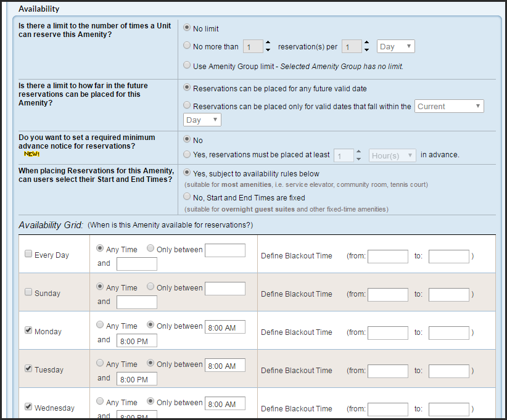Select the No limit radio option
Screen dimensions: 507x420
pos(187,28)
